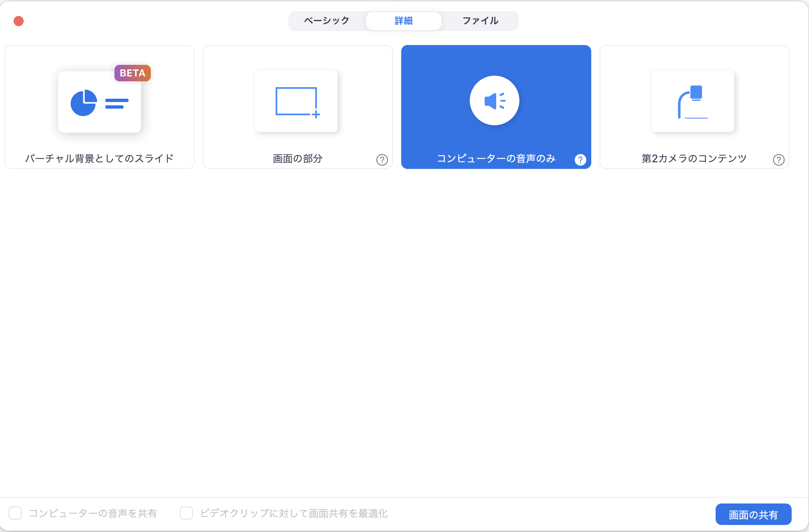The width and height of the screenshot is (809, 532).
Task: Click the コンピューターの音声のみ label
Action: 496,159
